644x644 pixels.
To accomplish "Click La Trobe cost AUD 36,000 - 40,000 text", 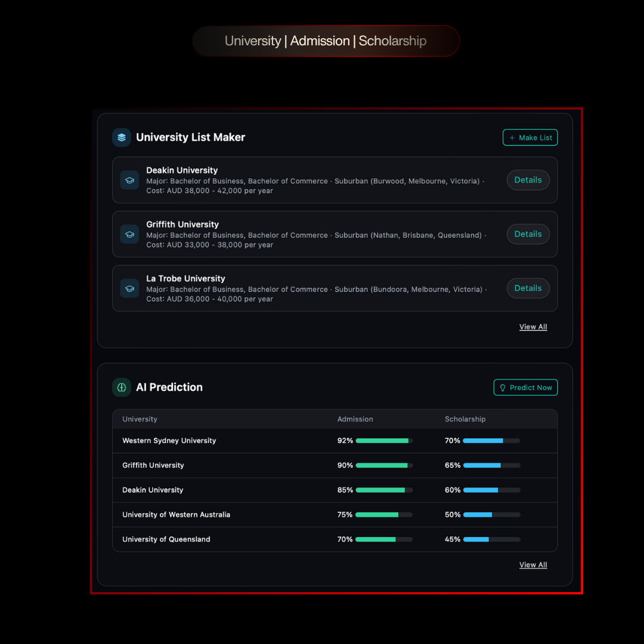I will 209,299.
